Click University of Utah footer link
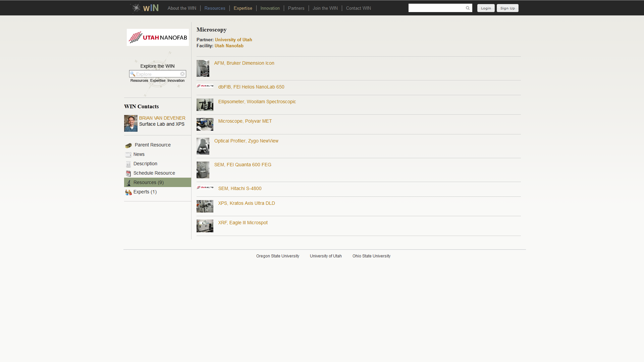Image resolution: width=644 pixels, height=362 pixels. (x=326, y=256)
